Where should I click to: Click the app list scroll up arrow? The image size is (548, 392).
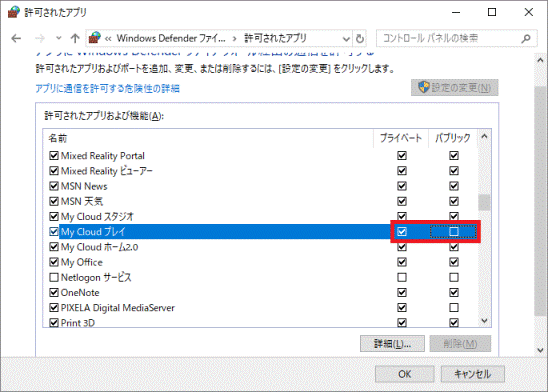coord(484,137)
